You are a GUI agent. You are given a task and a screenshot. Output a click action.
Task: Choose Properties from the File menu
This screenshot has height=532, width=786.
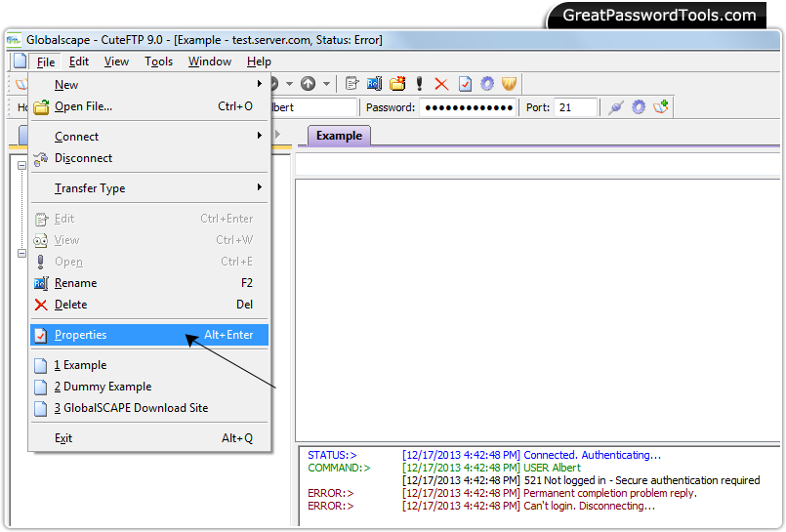coord(149,335)
